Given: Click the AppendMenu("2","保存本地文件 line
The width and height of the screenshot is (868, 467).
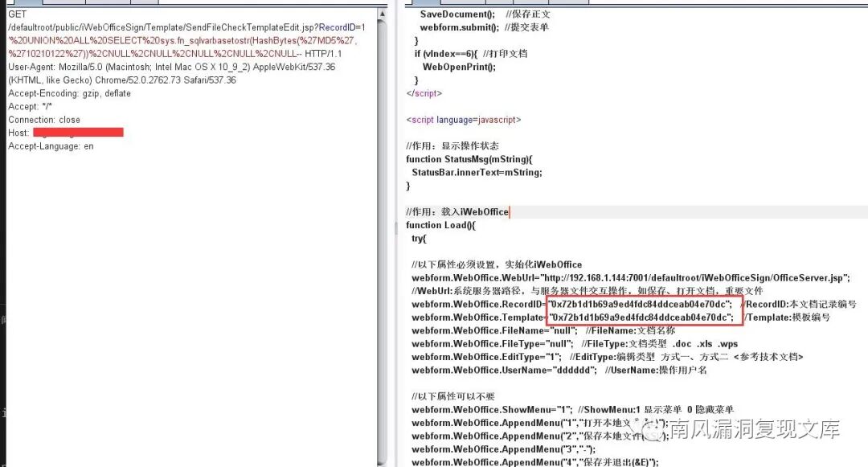Looking at the screenshot, I should [540, 436].
